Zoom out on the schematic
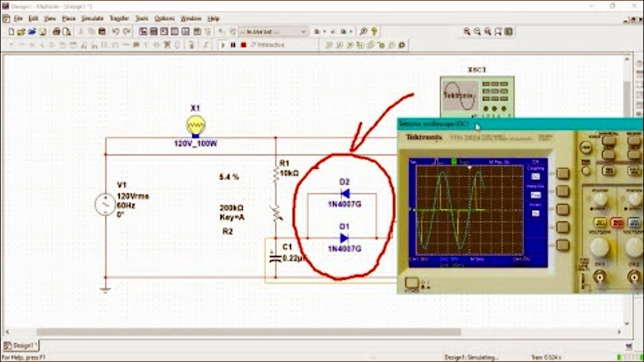The image size is (644, 362). pos(477,32)
